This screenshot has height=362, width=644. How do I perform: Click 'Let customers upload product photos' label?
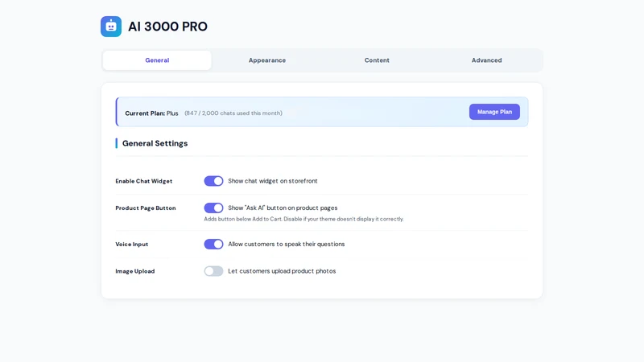(282, 271)
